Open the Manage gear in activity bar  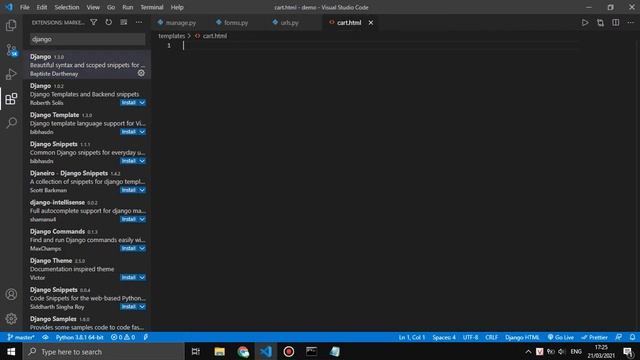point(11,318)
